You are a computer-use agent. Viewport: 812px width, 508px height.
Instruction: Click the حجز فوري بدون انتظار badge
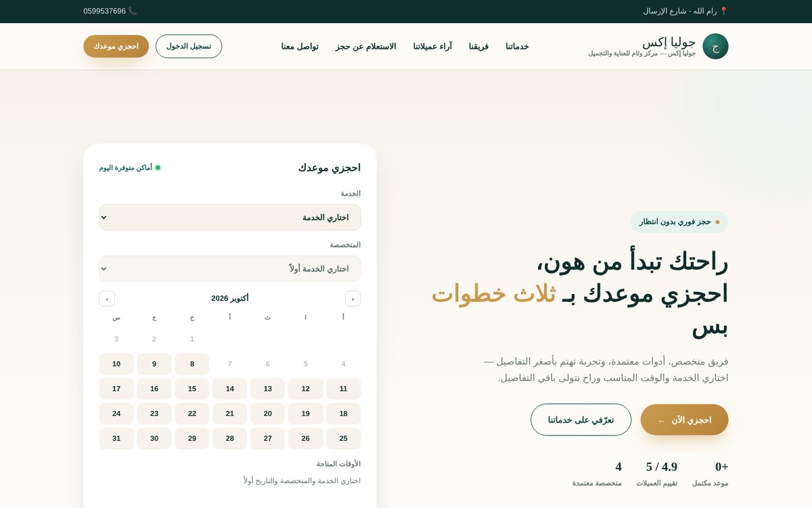[x=679, y=221]
